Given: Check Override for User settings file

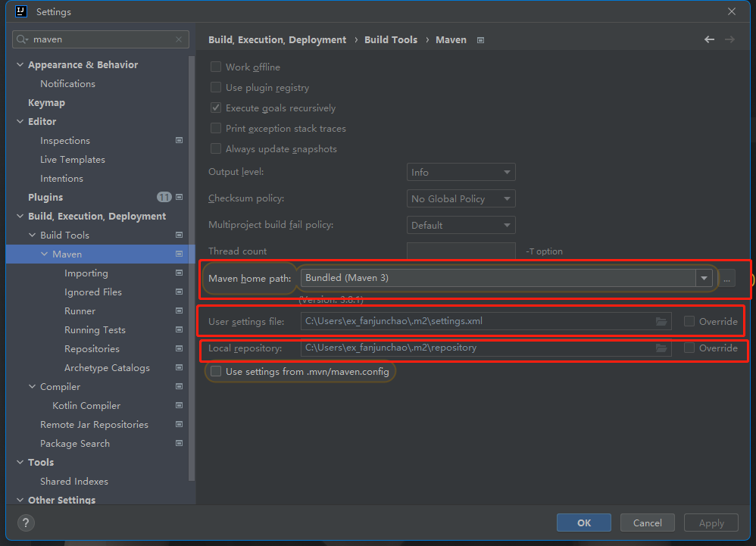Looking at the screenshot, I should [689, 321].
